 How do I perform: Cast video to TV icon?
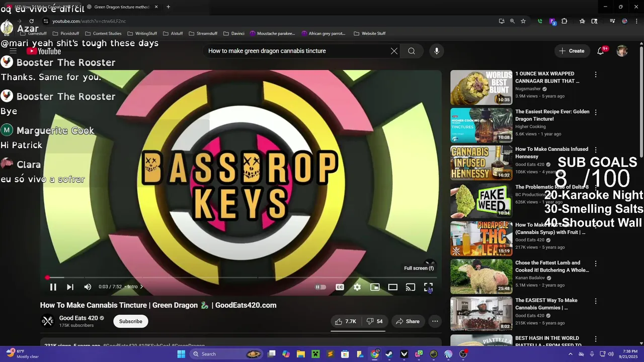click(x=411, y=287)
